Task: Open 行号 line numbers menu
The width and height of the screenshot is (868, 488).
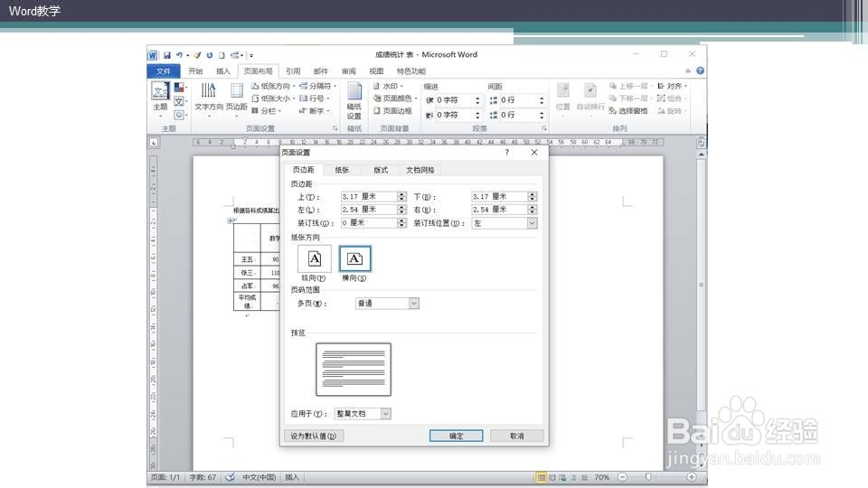Action: tap(315, 99)
